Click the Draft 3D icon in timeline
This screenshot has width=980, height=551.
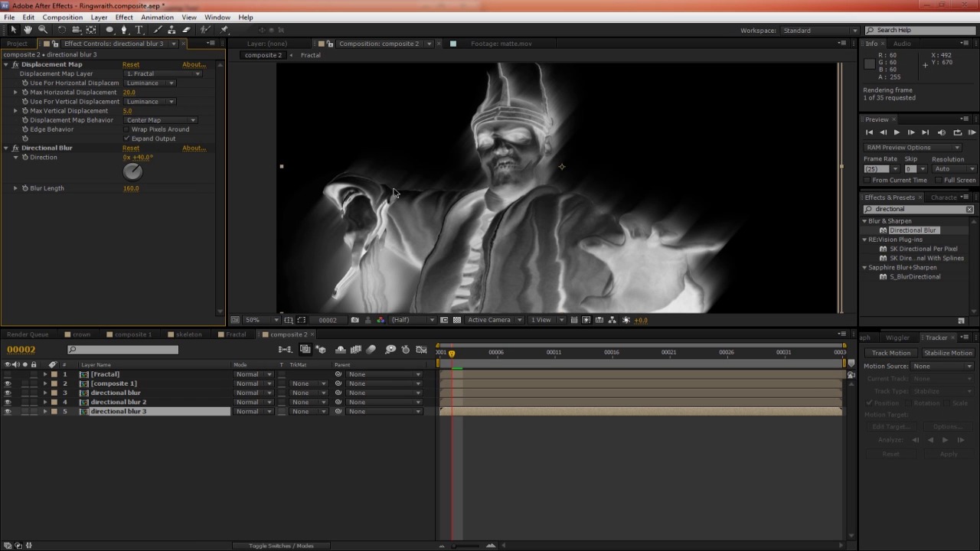[x=322, y=350]
